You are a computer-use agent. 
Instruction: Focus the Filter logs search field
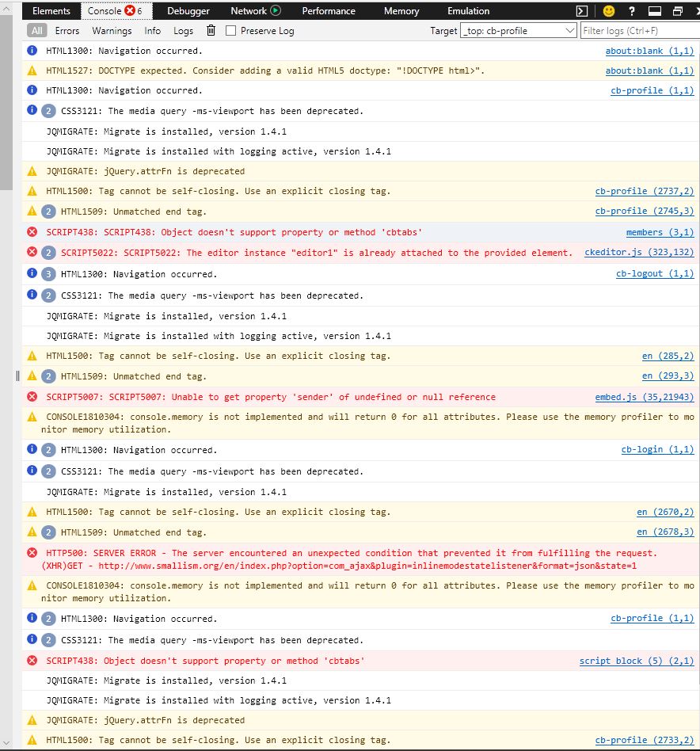click(640, 31)
